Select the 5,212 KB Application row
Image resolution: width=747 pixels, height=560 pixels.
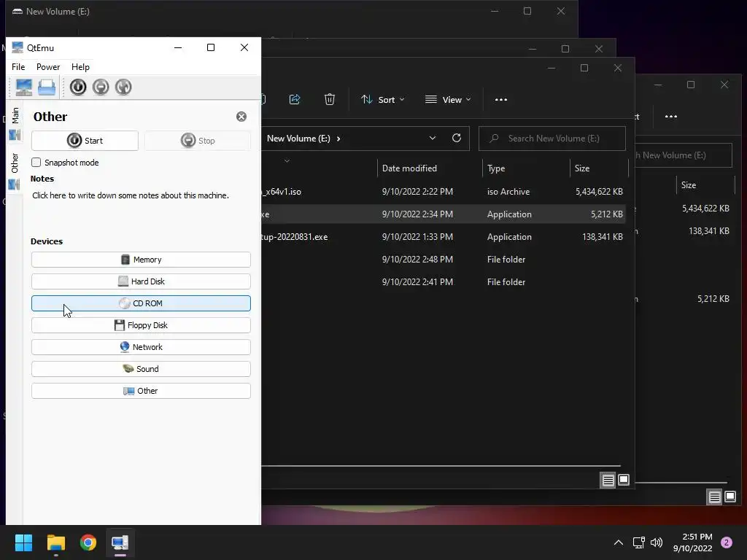coord(444,214)
